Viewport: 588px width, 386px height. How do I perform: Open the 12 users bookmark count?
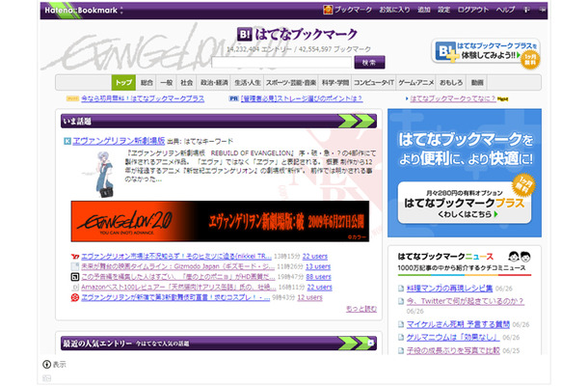pyautogui.click(x=309, y=297)
